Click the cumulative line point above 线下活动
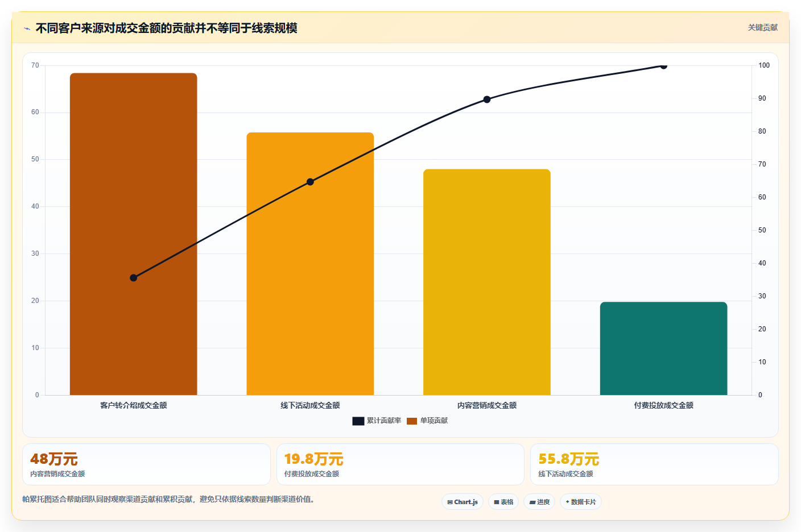 tap(310, 182)
